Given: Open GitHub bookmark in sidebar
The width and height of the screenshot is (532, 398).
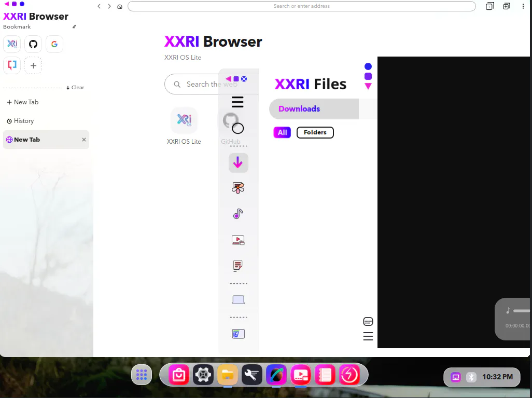Looking at the screenshot, I should [33, 44].
